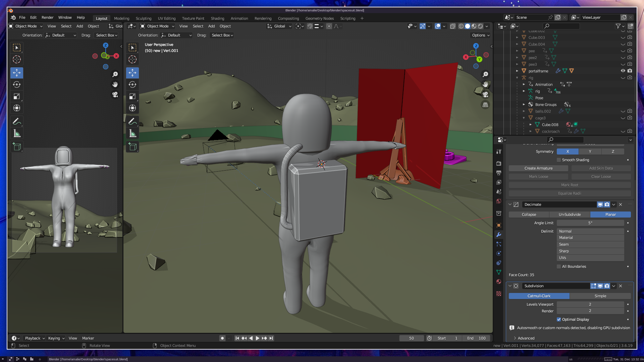Toggle camera view in main viewport
This screenshot has height=362, width=644.
(485, 95)
